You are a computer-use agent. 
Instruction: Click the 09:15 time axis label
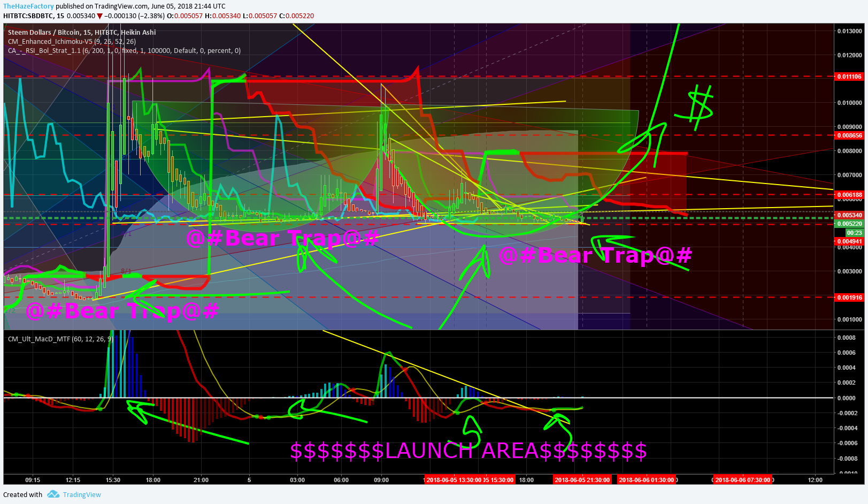[33, 480]
